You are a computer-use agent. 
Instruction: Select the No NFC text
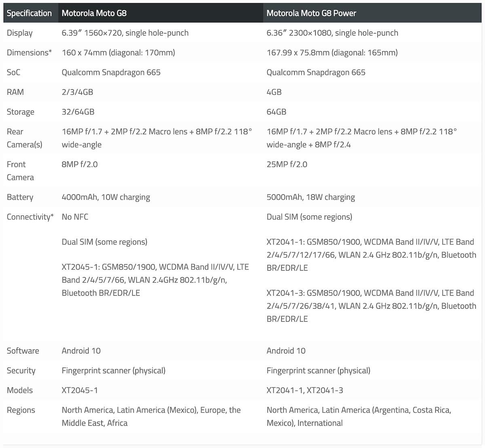pos(75,217)
